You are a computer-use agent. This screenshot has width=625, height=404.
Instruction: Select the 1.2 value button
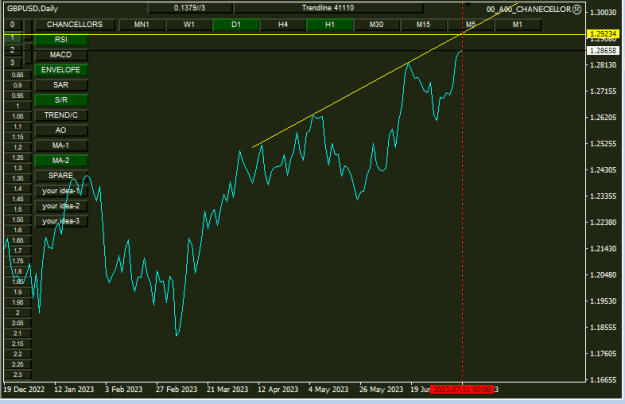click(18, 147)
